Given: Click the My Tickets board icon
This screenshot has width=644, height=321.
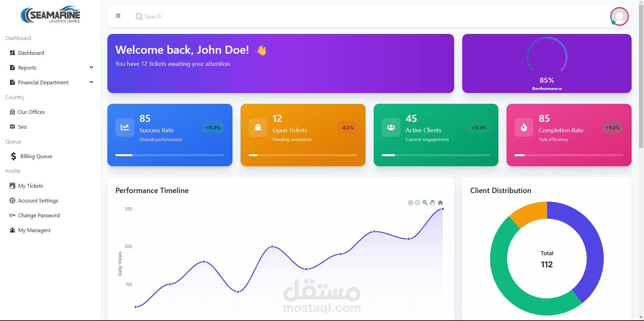Looking at the screenshot, I should (12, 186).
